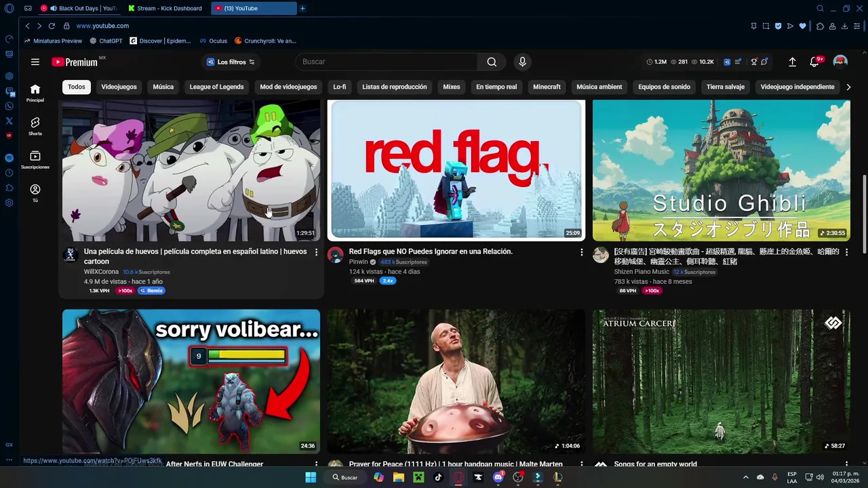This screenshot has height=488, width=868.
Task: Open browser extensions cube icon
Action: point(820,26)
